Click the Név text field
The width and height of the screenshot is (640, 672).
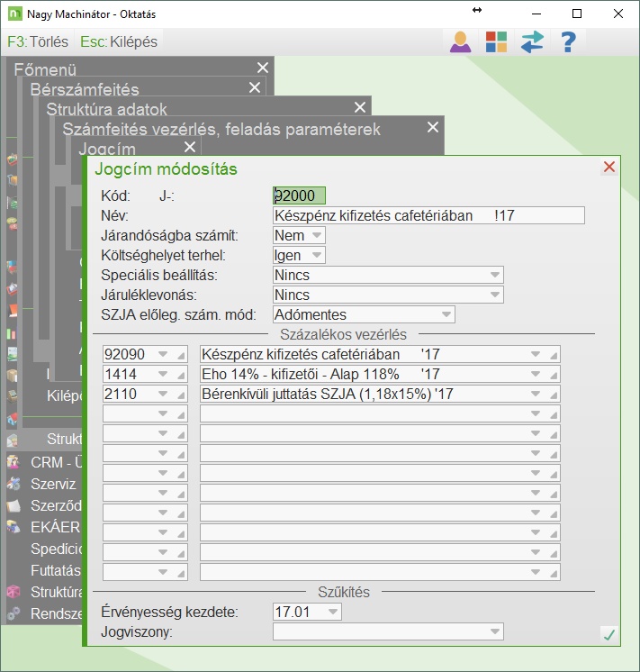pyautogui.click(x=428, y=215)
